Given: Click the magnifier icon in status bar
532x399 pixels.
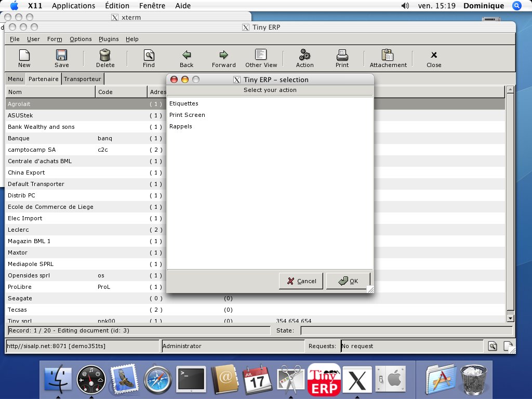Looking at the screenshot, I should 493,346.
